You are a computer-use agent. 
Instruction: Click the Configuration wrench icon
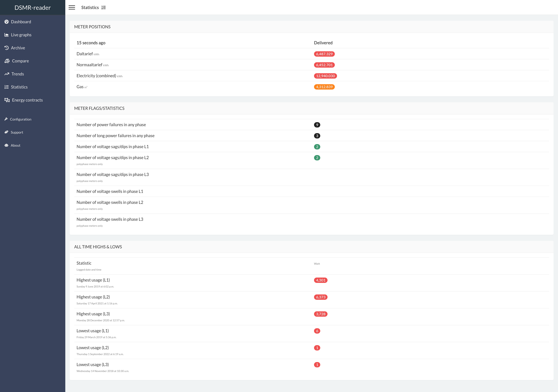[6, 119]
